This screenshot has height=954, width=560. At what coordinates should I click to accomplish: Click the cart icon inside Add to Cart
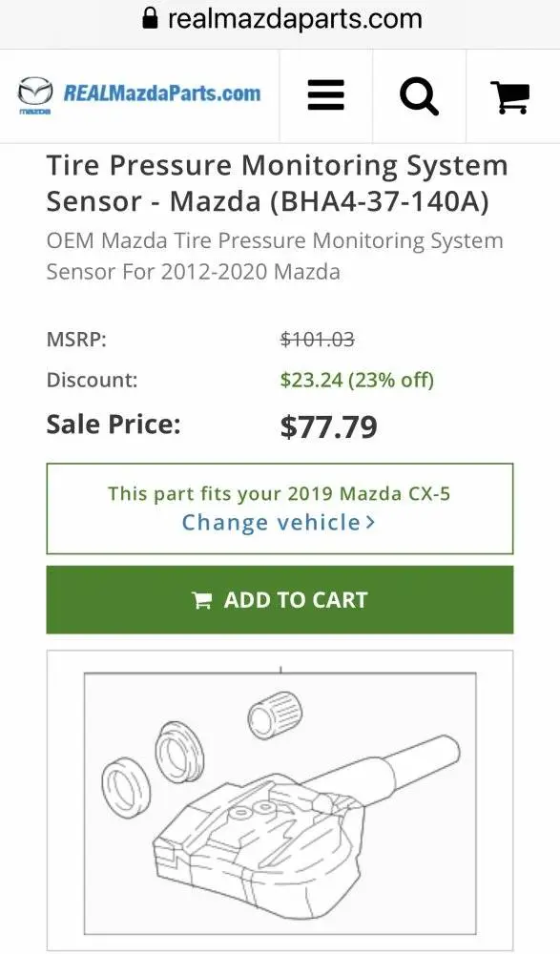[201, 600]
